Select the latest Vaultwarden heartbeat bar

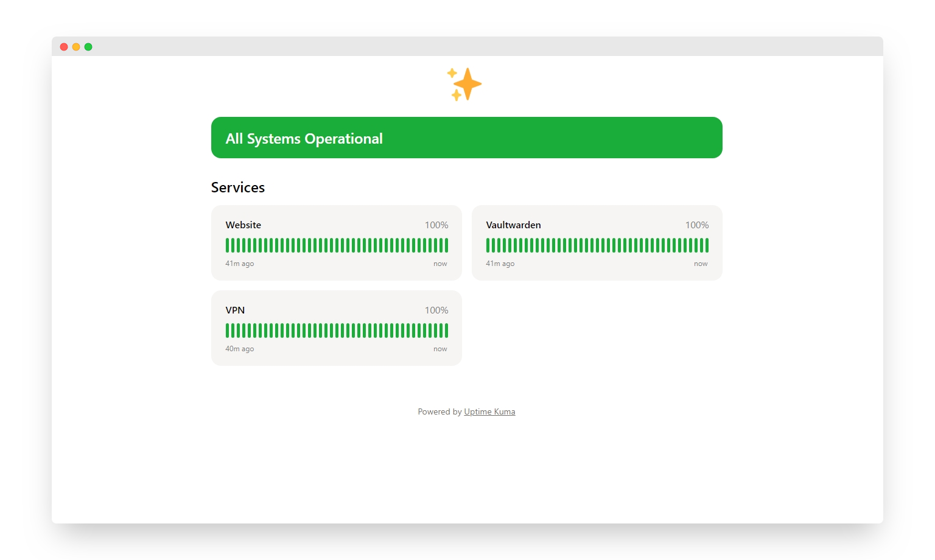coord(707,245)
